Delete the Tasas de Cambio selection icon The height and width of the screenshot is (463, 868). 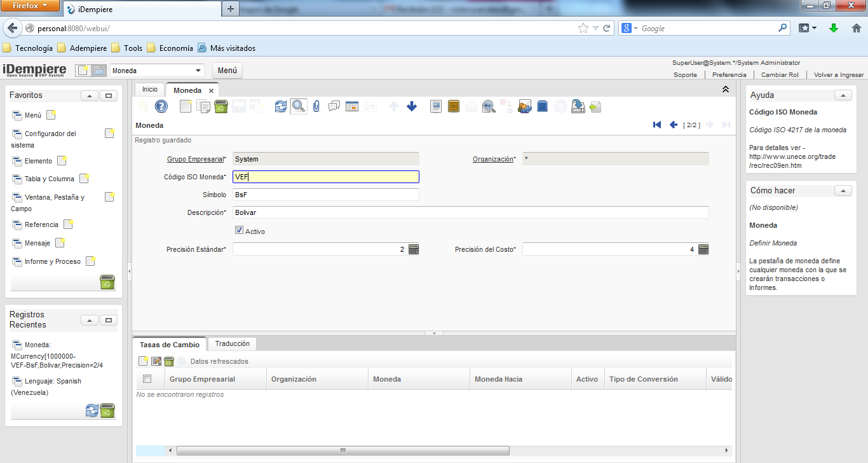pos(169,361)
